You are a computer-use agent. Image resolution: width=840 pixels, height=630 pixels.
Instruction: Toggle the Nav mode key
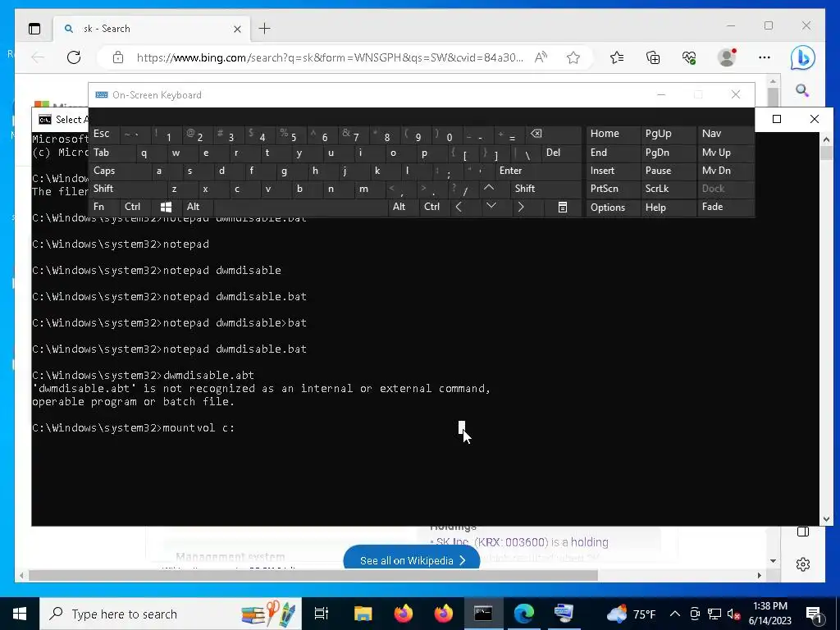point(725,134)
